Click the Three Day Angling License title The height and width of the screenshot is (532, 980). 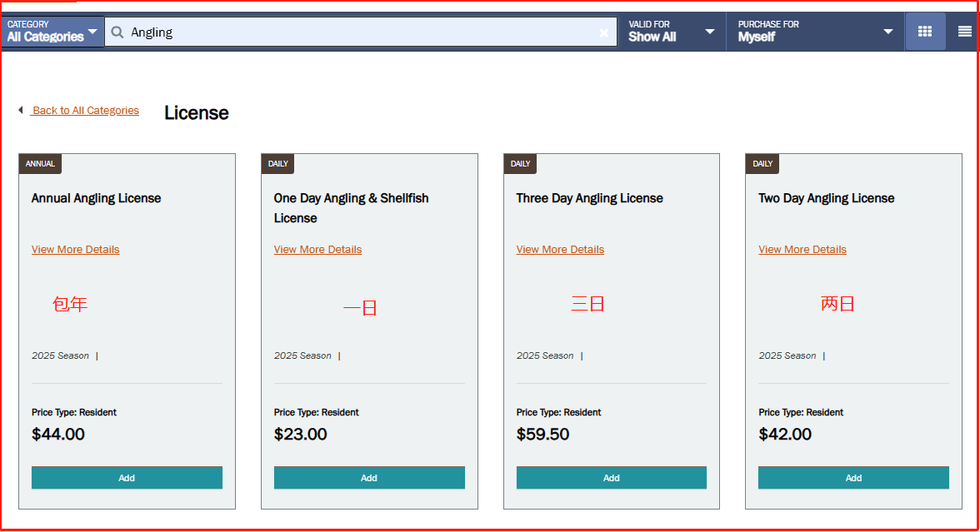click(589, 198)
